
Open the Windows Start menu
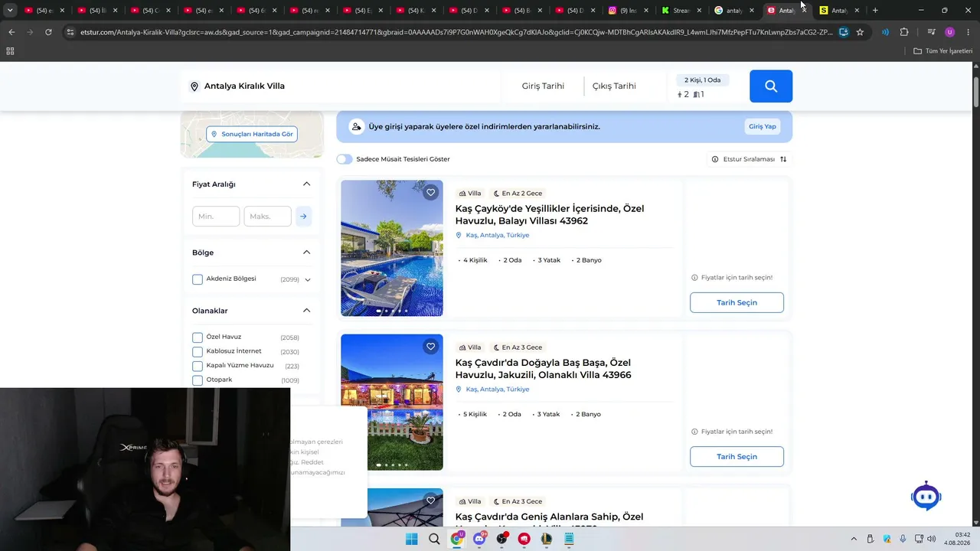411,539
